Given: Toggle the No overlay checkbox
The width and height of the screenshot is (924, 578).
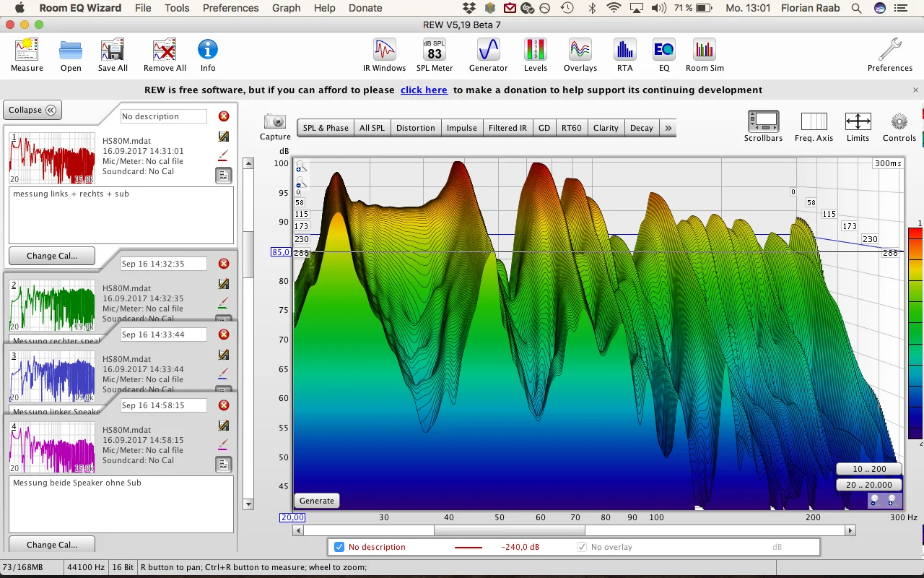Looking at the screenshot, I should coord(582,547).
